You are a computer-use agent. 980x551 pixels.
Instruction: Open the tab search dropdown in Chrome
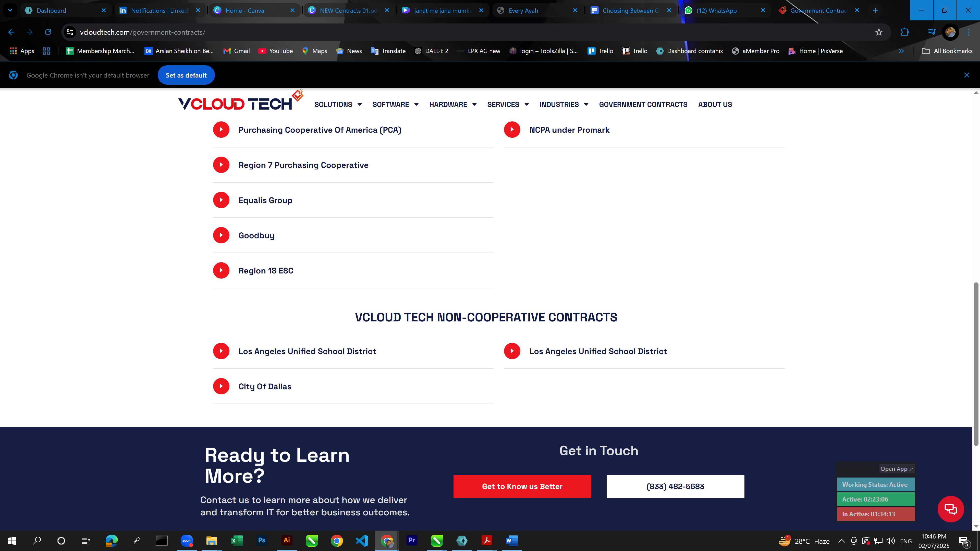click(10, 10)
